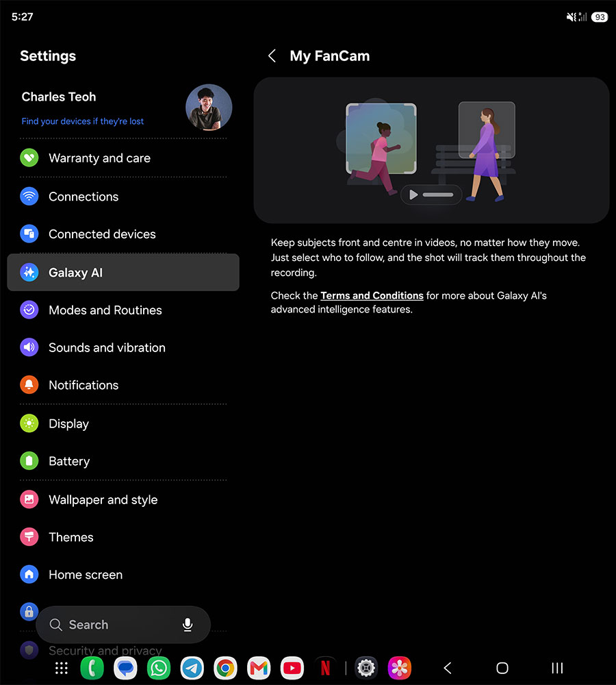
Task: Select Notifications menu entry
Action: click(x=123, y=385)
